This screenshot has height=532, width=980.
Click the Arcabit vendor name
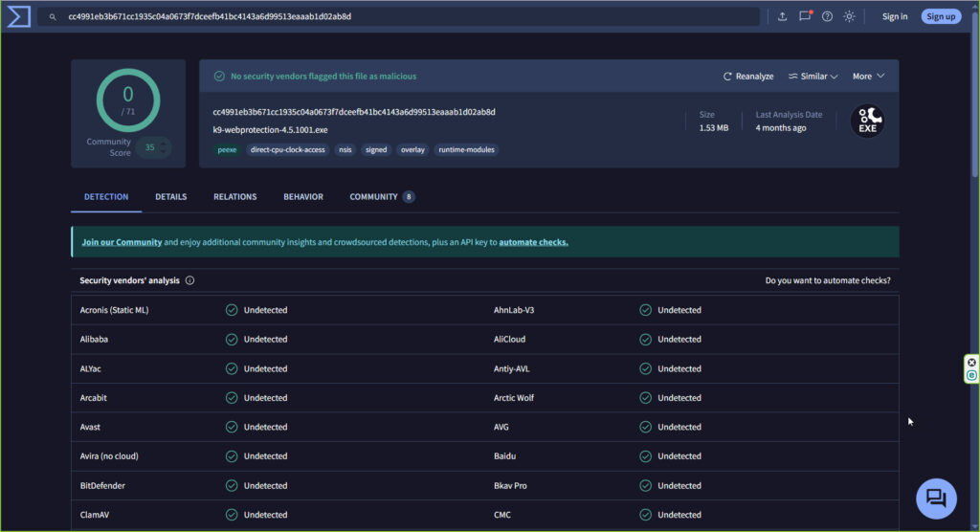93,398
